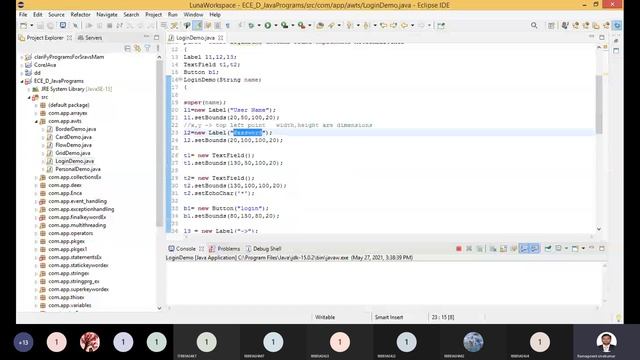
Task: Switch to the Debug Shell tab
Action: [263, 249]
